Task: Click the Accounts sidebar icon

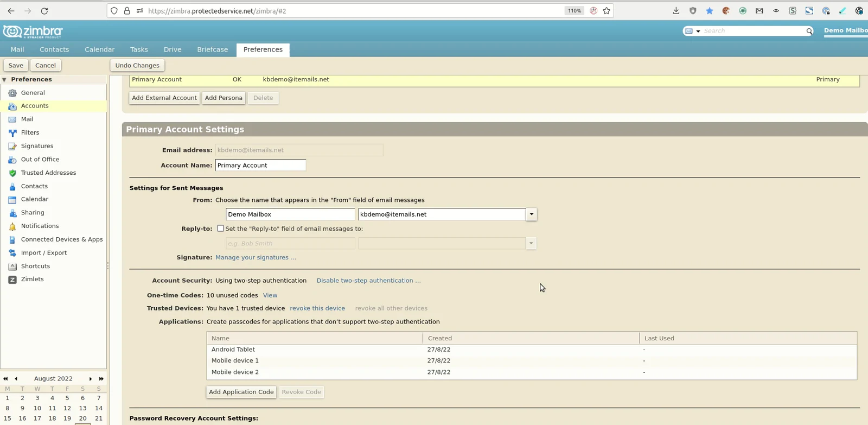Action: (12, 106)
